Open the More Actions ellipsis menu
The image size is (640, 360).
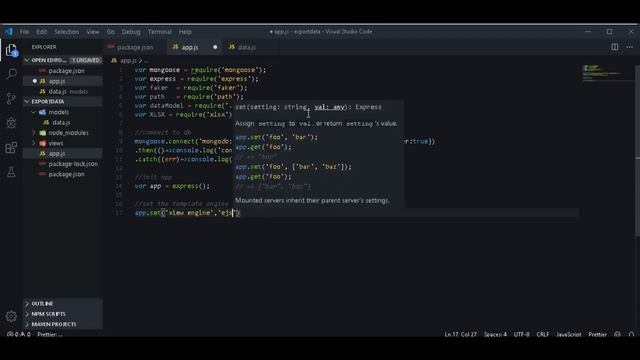pos(630,47)
